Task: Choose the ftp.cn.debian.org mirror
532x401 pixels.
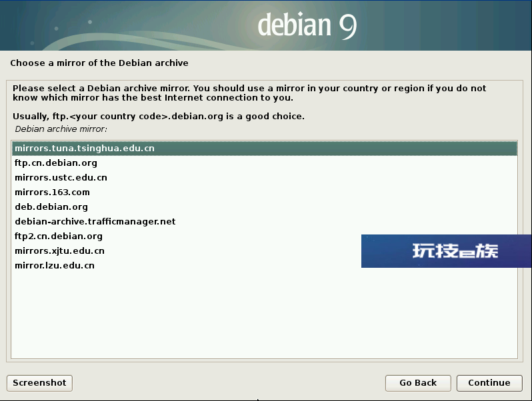Action: tap(265, 163)
